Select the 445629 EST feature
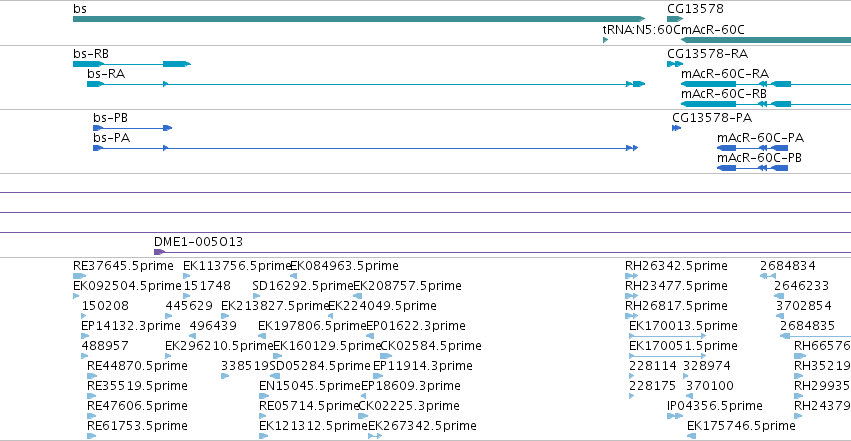Screen dimensions: 851x441 pos(169,316)
